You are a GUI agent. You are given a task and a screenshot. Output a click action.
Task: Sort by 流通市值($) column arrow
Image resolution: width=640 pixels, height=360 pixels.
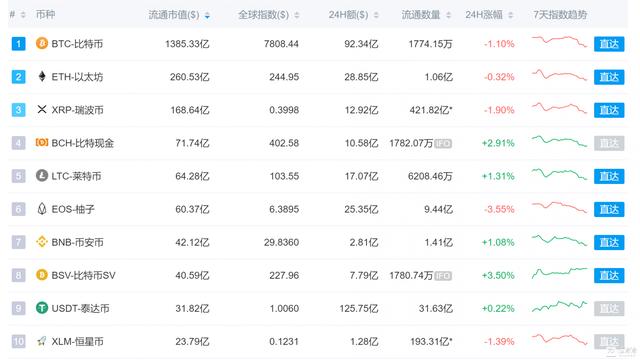pyautogui.click(x=207, y=16)
